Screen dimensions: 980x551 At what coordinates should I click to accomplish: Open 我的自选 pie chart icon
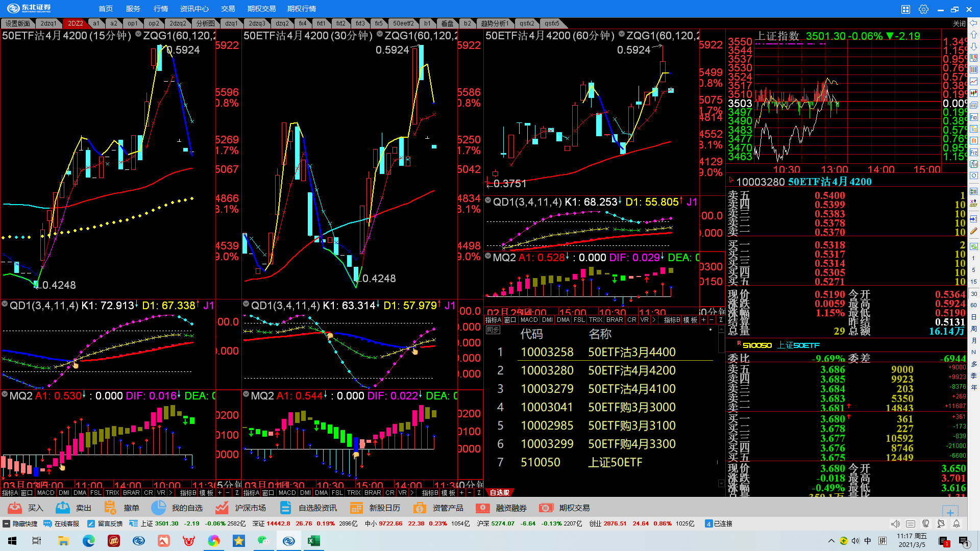tap(159, 508)
